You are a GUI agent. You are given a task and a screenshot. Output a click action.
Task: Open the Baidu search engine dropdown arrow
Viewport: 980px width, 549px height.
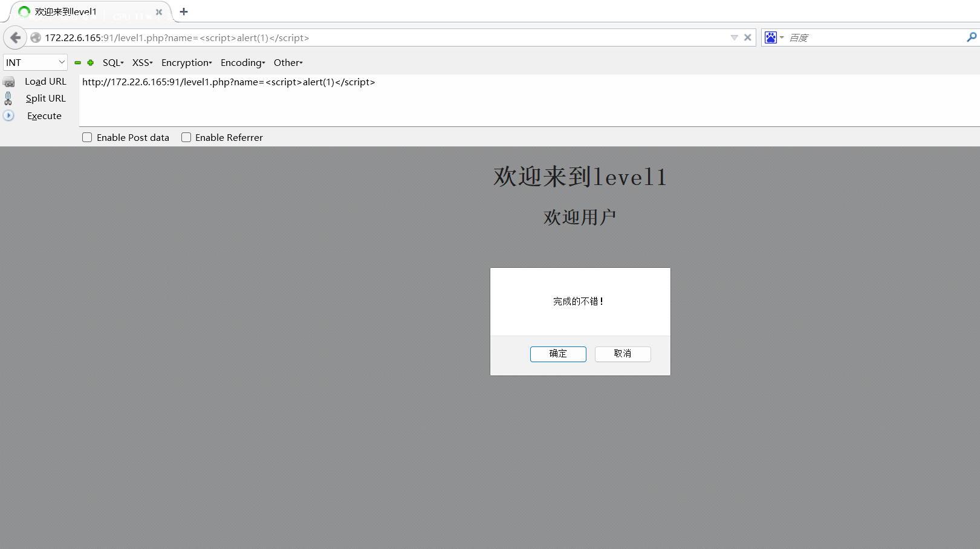pyautogui.click(x=782, y=37)
